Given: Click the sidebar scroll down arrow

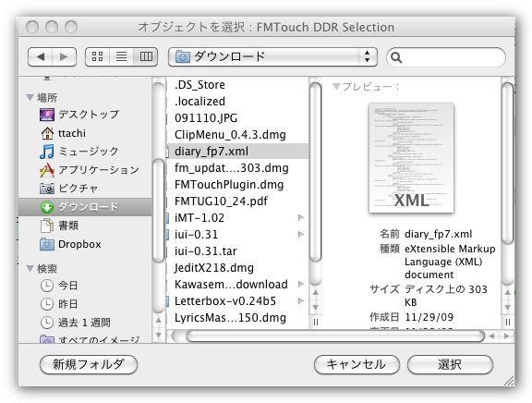Looking at the screenshot, I should tap(158, 336).
